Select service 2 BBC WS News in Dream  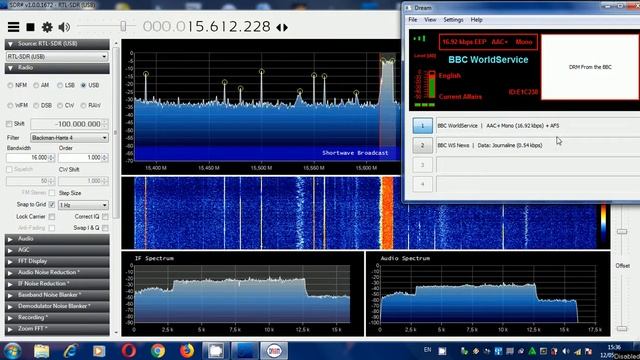point(422,145)
